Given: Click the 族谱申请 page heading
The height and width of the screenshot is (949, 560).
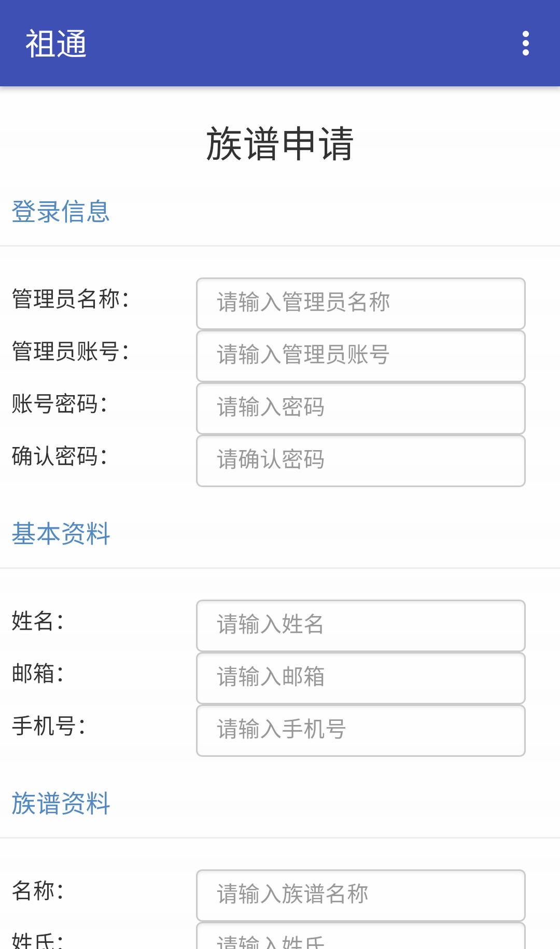Looking at the screenshot, I should [x=280, y=144].
